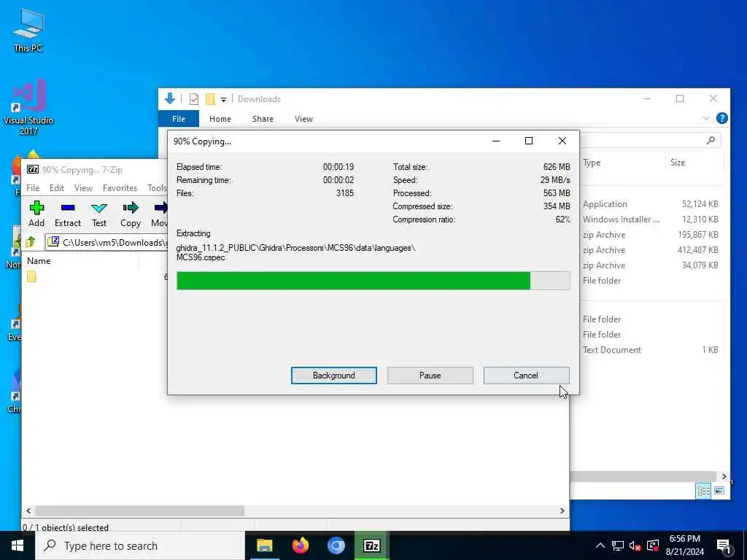Click the Downloads search field
Image resolution: width=747 pixels, height=560 pixels.
650,140
